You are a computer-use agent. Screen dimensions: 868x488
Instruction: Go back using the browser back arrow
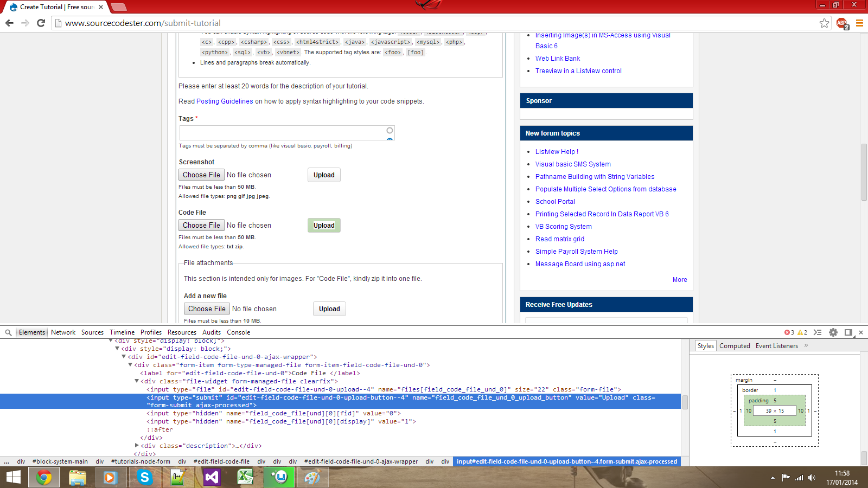pyautogui.click(x=9, y=23)
